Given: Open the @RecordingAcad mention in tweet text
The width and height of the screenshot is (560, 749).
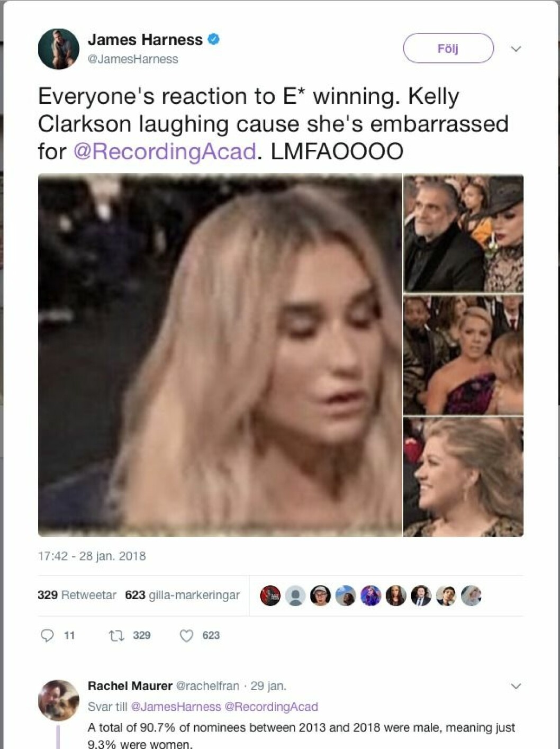Looking at the screenshot, I should click(165, 151).
